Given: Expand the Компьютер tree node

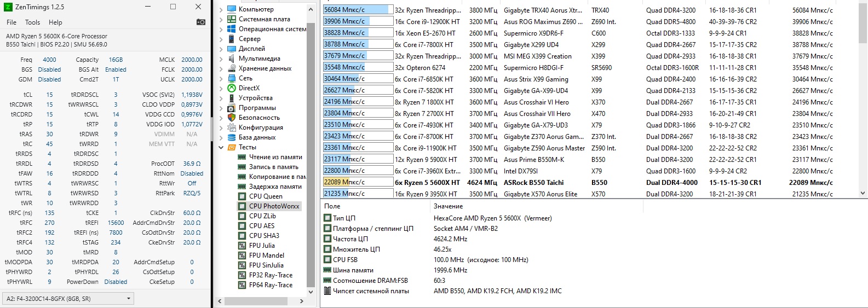Looking at the screenshot, I should pos(221,9).
